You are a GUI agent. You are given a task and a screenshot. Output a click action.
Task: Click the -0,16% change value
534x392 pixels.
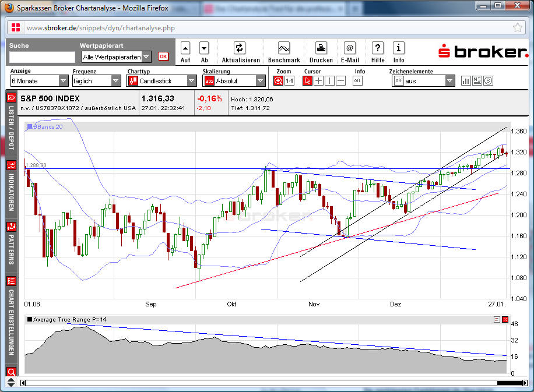point(209,98)
